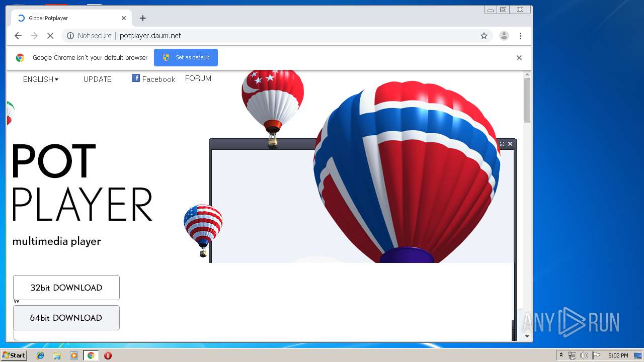
Task: Select the Global Potplayer tab
Action: (x=71, y=18)
